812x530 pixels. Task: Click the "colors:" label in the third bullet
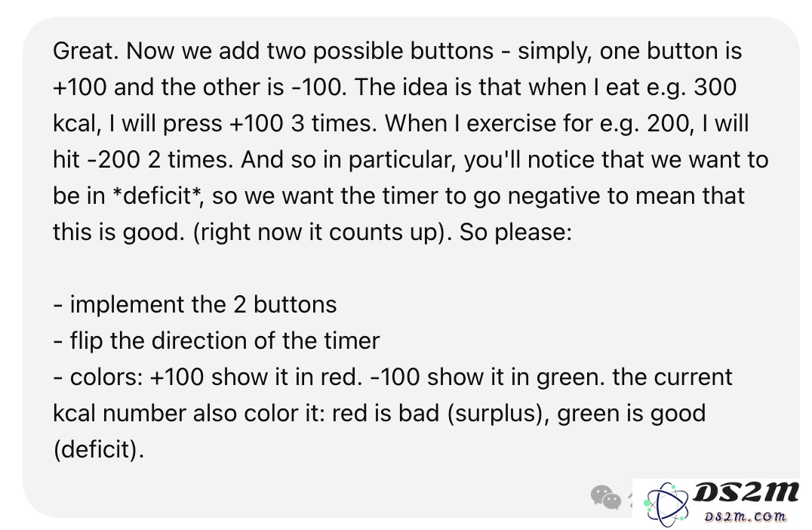106,377
